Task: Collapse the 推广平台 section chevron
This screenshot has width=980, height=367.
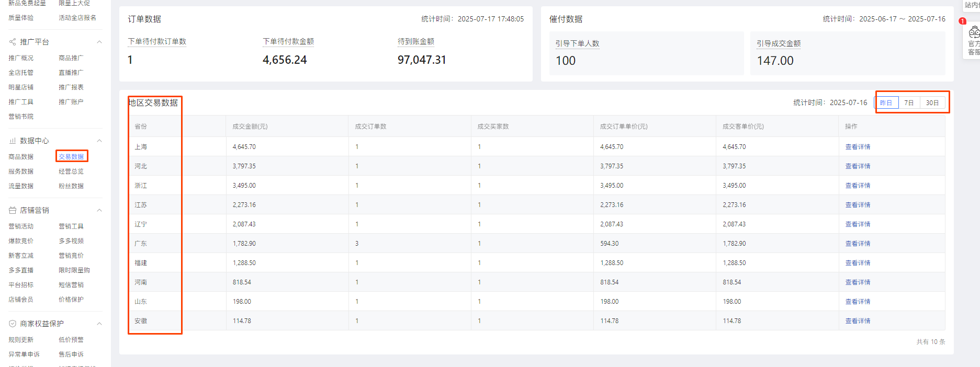Action: tap(99, 42)
